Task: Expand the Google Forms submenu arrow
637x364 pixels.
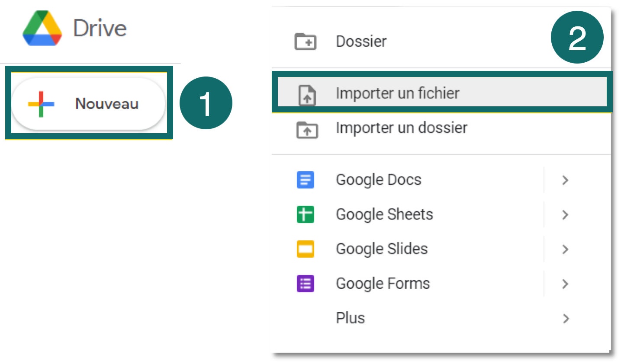Action: tap(565, 284)
